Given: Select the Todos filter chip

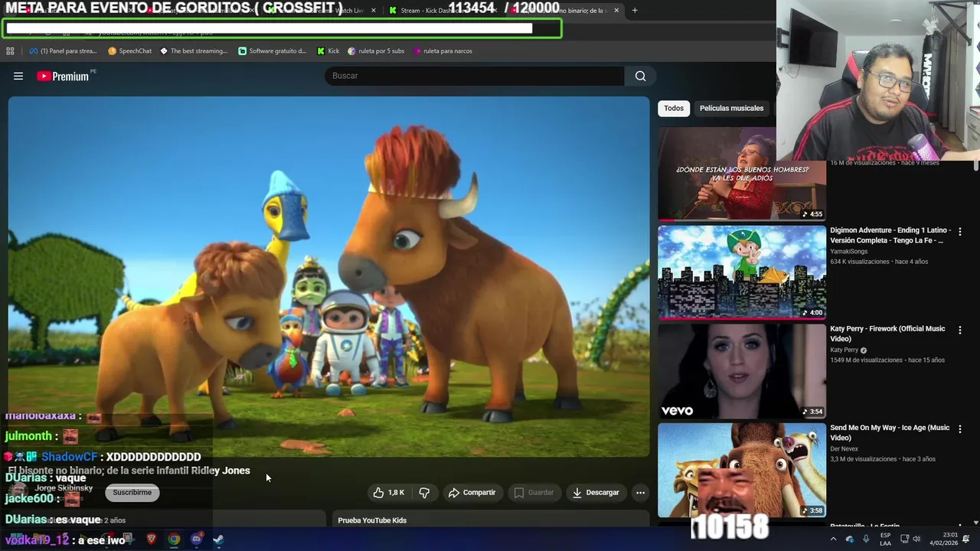Looking at the screenshot, I should click(x=674, y=108).
